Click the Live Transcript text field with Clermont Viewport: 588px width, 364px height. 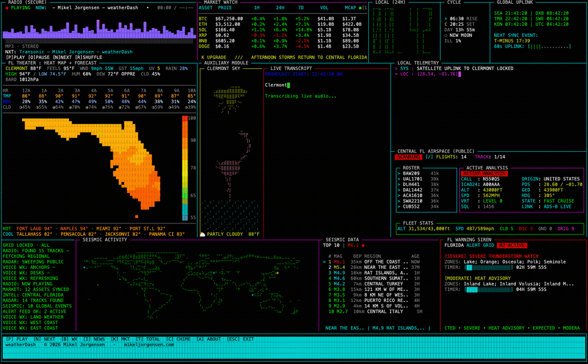pos(277,85)
